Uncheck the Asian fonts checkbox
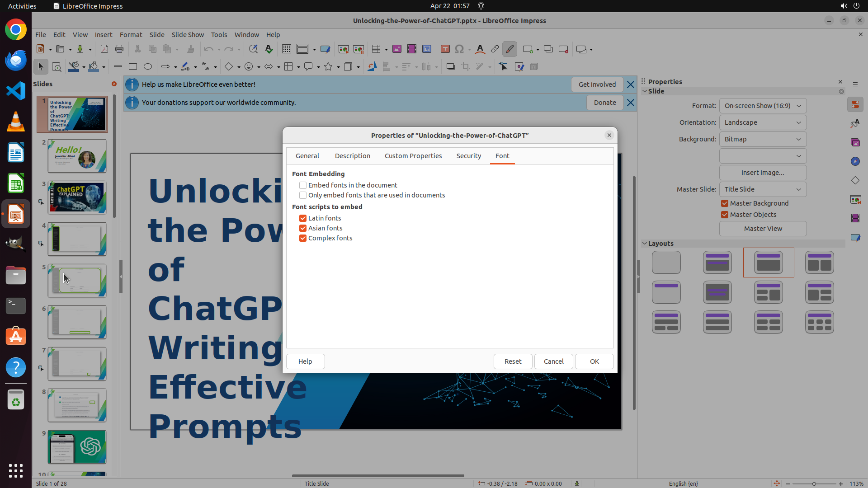Screen dimensions: 868x488 click(x=303, y=228)
